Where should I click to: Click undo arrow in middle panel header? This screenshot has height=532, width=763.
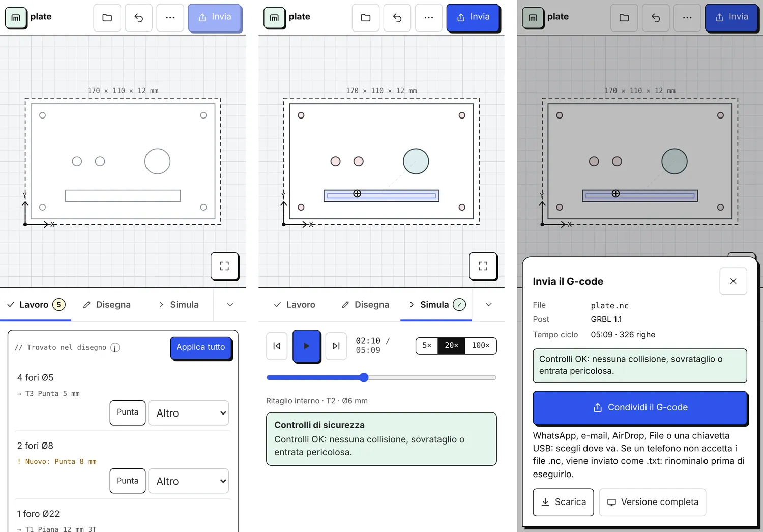[x=397, y=18]
